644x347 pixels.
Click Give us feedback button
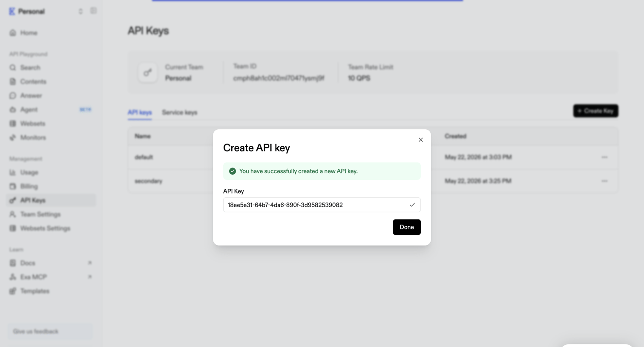[50, 331]
